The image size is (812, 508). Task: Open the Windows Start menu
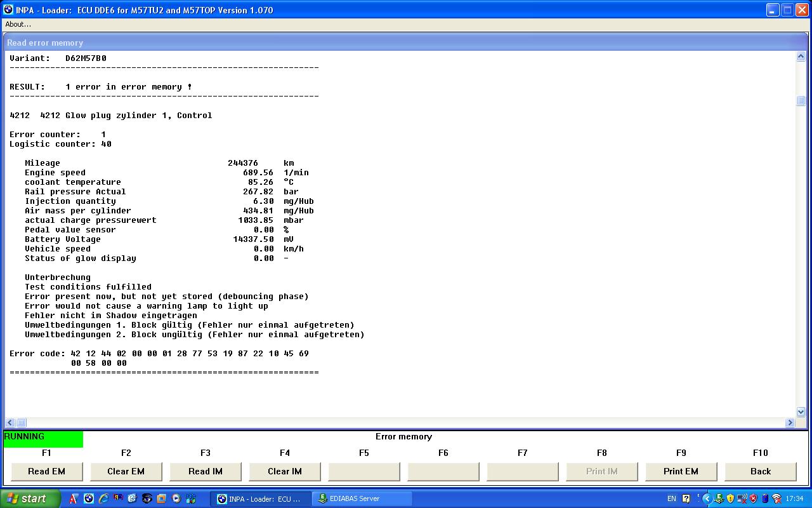(30, 498)
